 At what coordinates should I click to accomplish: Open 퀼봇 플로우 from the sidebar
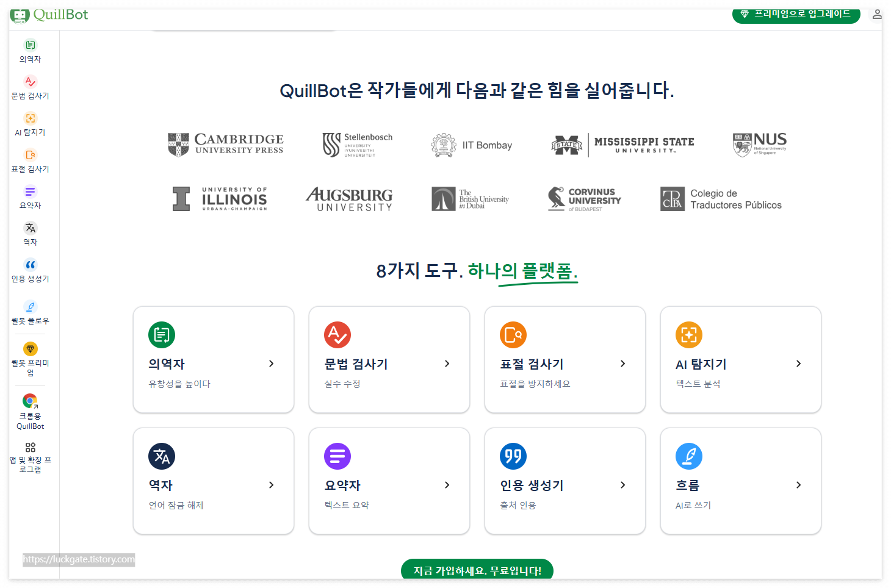click(x=31, y=313)
